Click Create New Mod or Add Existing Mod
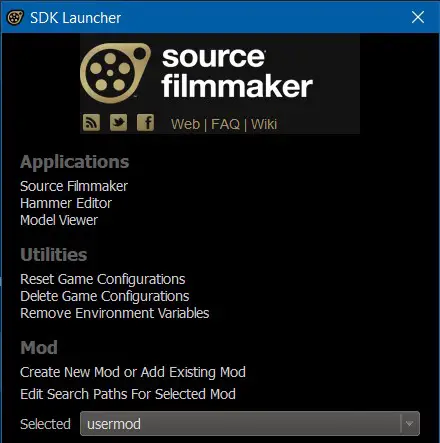This screenshot has height=443, width=440. [133, 372]
